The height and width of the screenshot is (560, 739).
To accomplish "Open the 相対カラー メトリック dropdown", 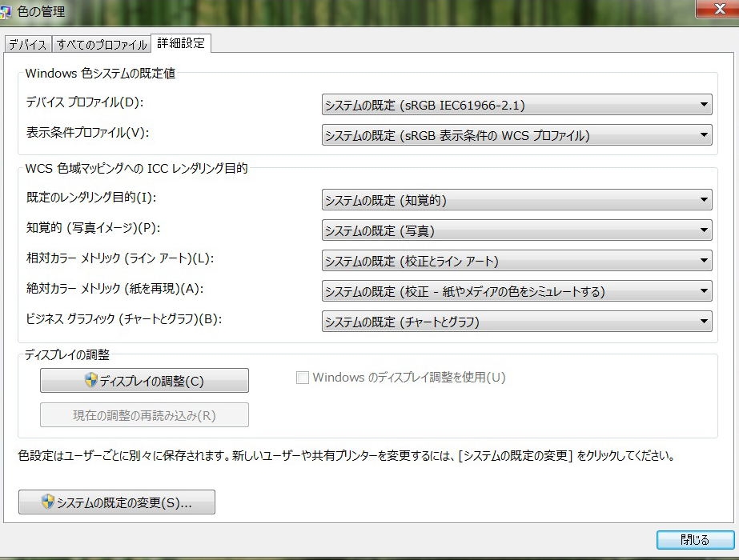I will tap(516, 261).
